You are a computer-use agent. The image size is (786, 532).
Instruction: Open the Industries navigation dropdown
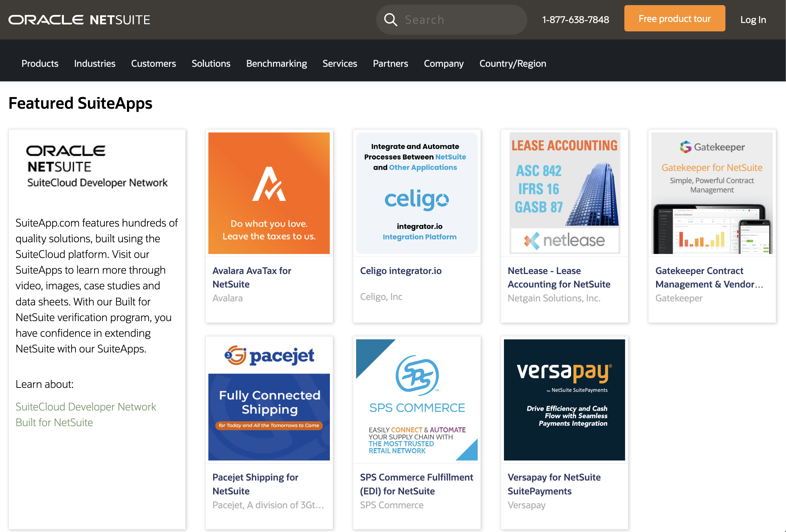[95, 63]
